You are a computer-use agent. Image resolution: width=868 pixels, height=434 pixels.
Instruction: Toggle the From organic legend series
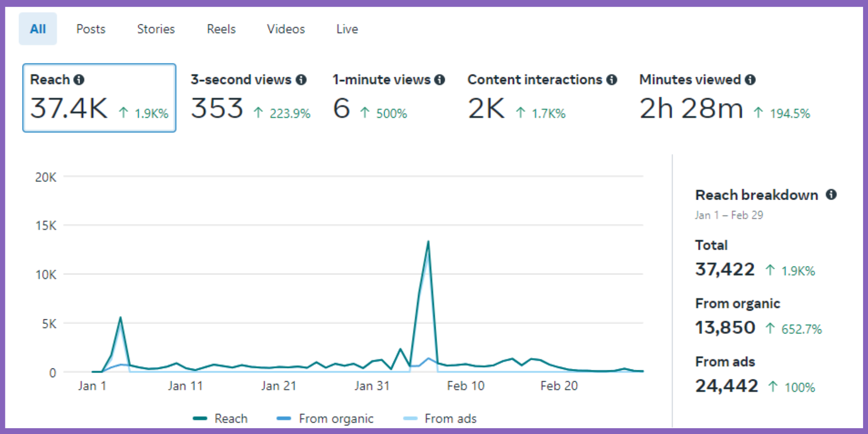click(325, 419)
